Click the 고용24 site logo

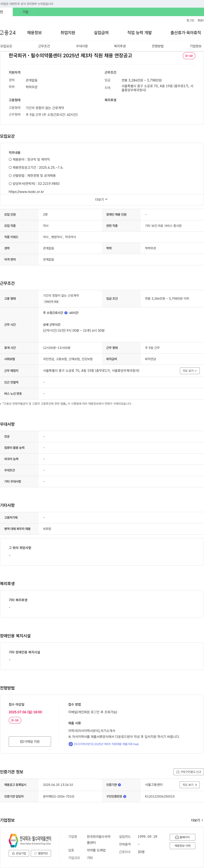coord(8,33)
